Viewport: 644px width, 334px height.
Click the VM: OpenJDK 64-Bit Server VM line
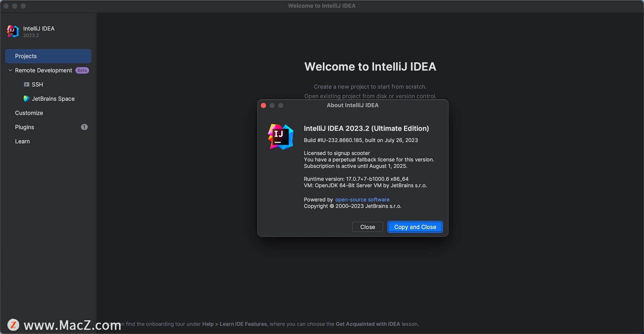point(365,185)
